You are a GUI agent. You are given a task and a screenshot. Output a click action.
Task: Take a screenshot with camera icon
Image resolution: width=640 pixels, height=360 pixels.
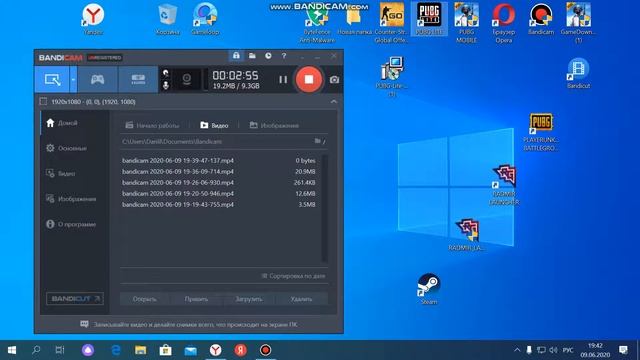pos(334,80)
